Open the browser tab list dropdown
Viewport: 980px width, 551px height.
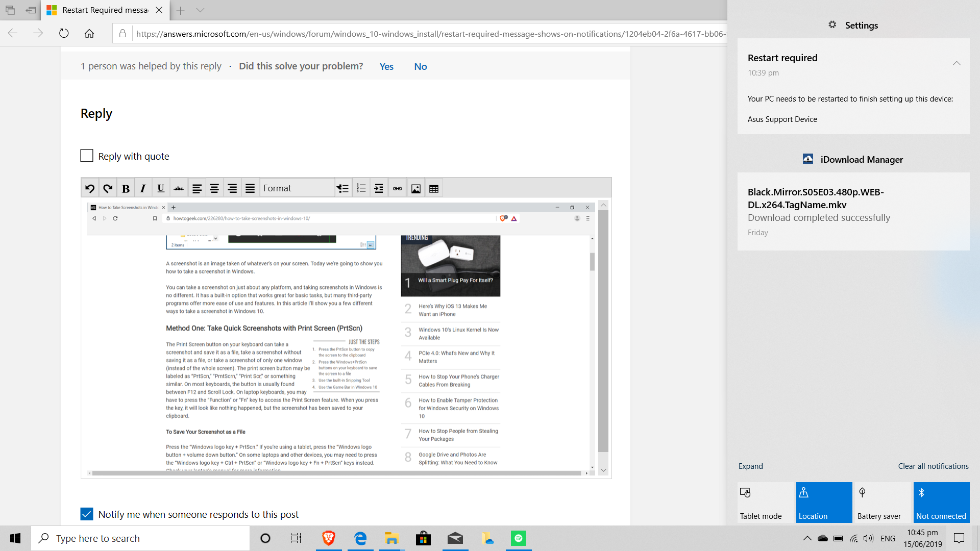[200, 10]
